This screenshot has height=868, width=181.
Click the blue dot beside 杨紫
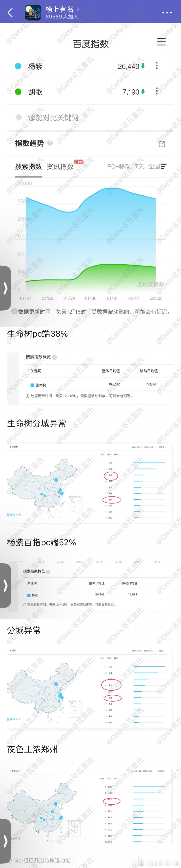click(x=18, y=66)
